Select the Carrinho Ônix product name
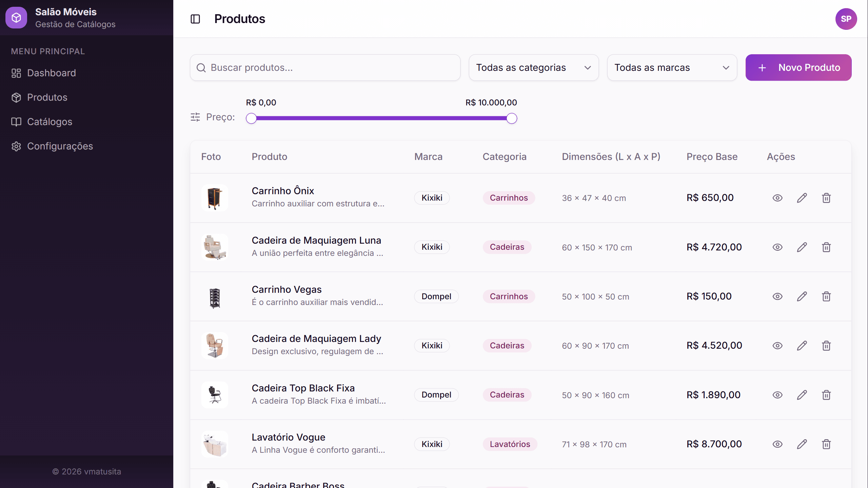868x488 pixels. (283, 191)
